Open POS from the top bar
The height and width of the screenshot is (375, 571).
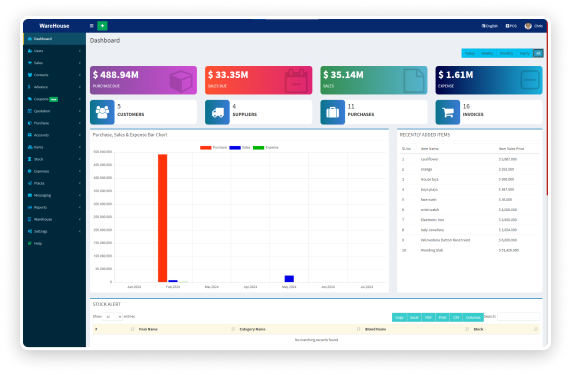(x=511, y=26)
